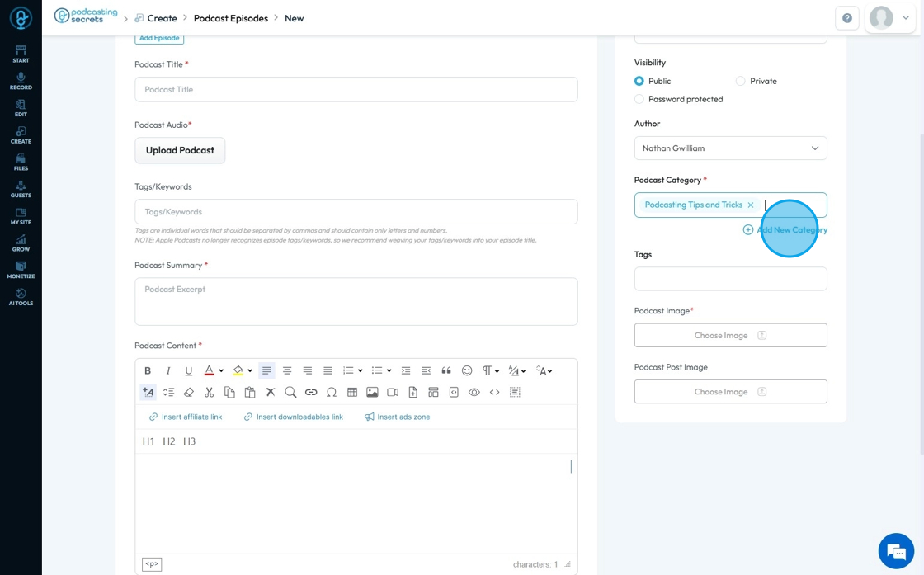Insert an image in editor
The image size is (924, 575).
click(x=372, y=393)
